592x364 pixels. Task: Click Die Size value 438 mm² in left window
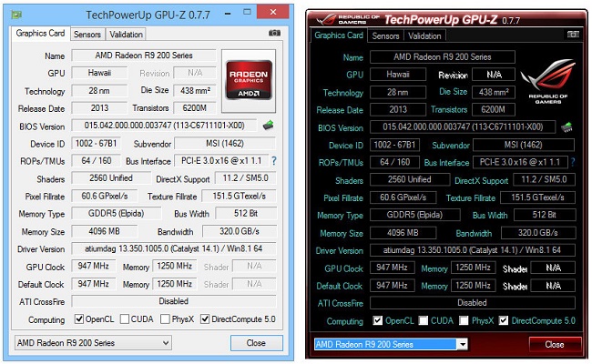[x=195, y=90]
